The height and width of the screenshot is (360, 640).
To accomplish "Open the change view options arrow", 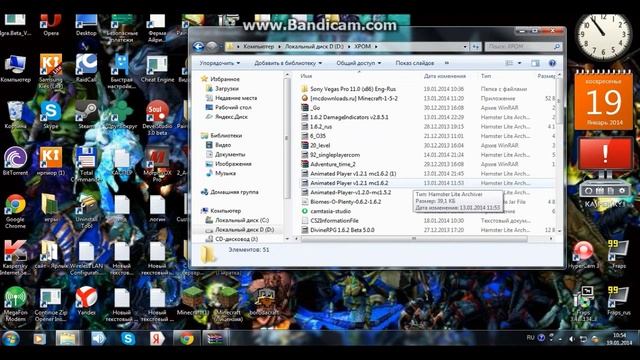I will [x=520, y=63].
